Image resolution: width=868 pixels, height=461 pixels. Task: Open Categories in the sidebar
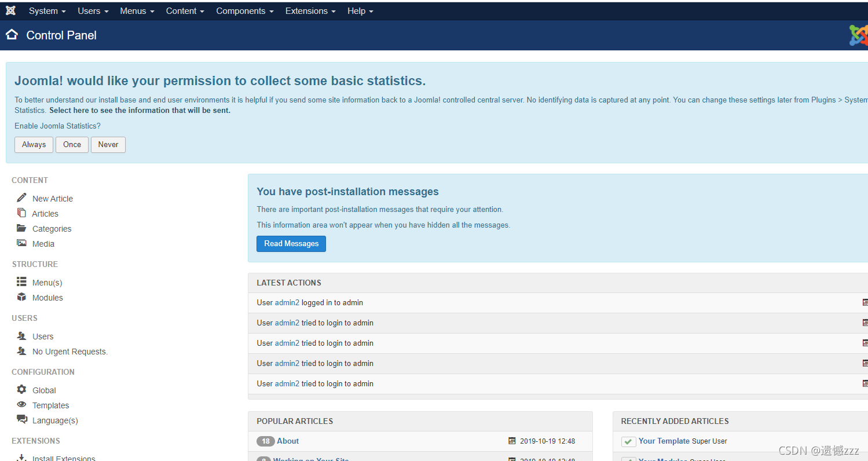[x=52, y=229]
